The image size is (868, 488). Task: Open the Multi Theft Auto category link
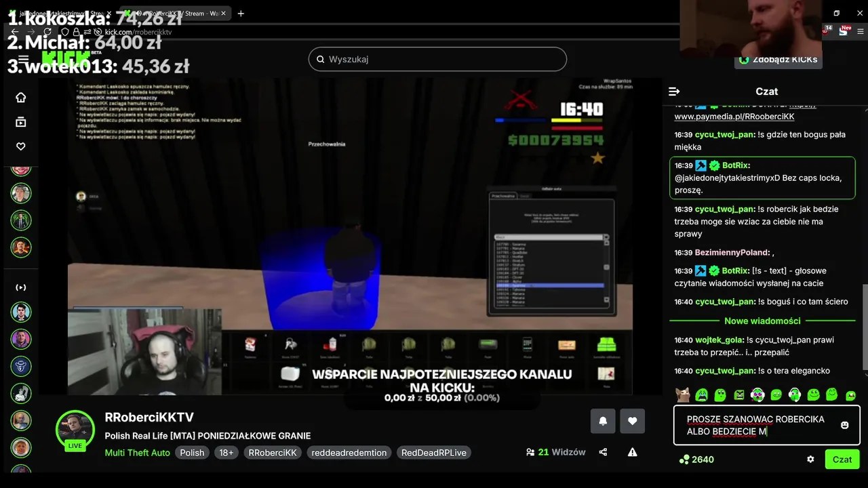(138, 453)
